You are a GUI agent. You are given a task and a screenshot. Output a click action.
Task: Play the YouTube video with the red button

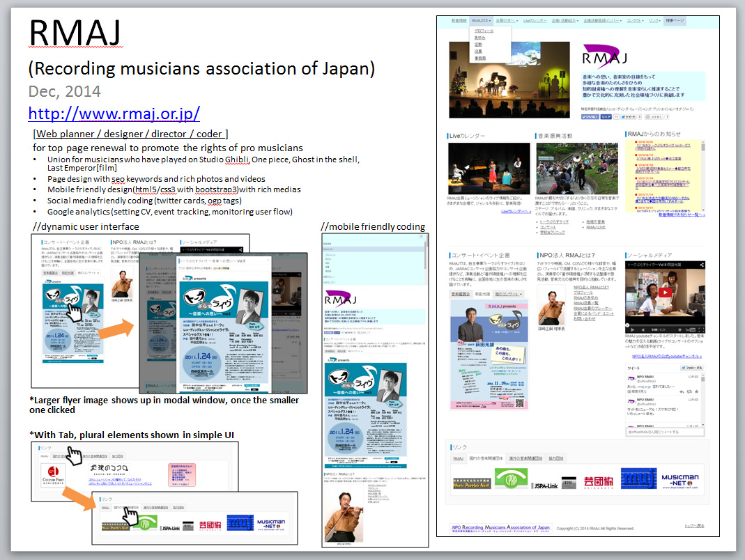[x=665, y=293]
